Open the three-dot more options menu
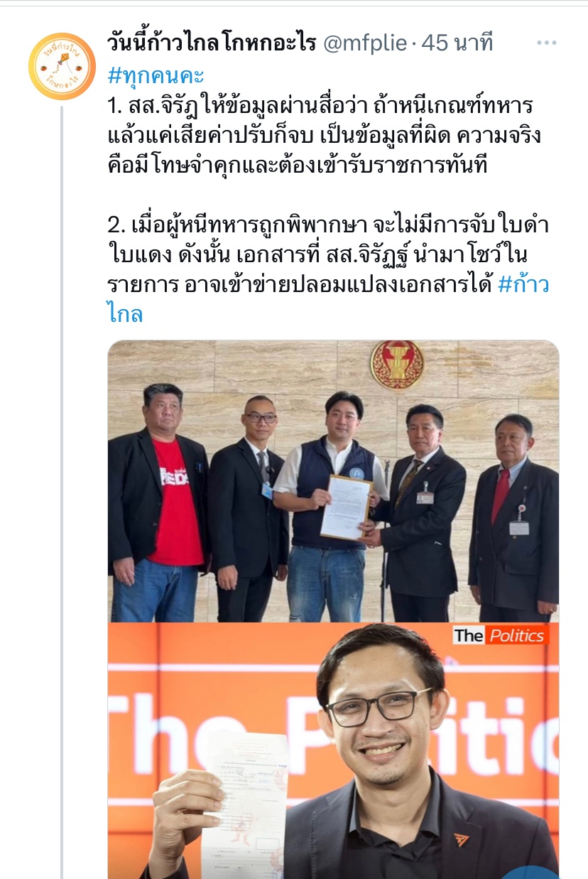 tap(546, 43)
